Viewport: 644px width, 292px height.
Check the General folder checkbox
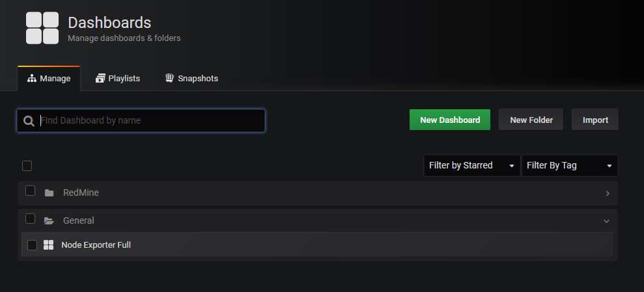tap(31, 219)
